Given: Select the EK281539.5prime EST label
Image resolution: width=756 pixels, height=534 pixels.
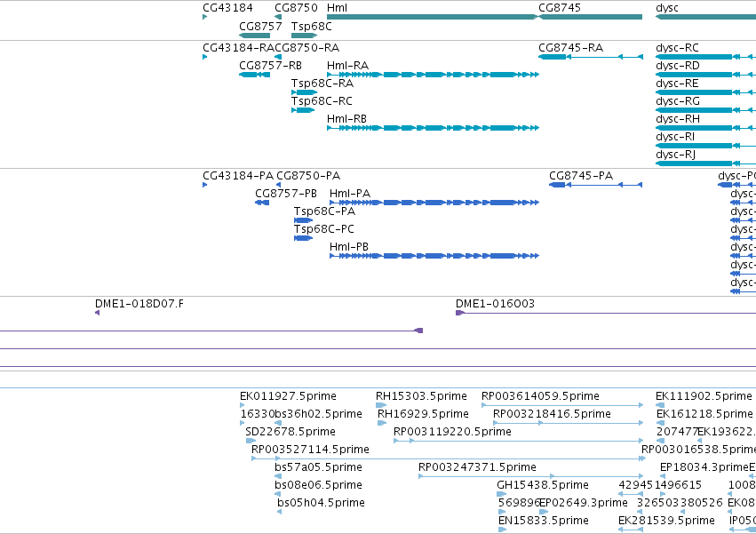Looking at the screenshot, I should pos(666,522).
